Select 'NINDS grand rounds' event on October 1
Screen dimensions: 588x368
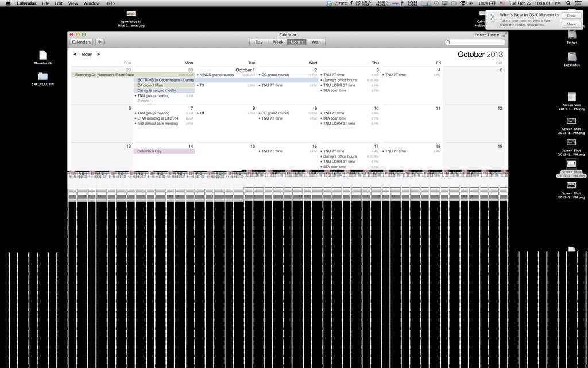click(226, 75)
